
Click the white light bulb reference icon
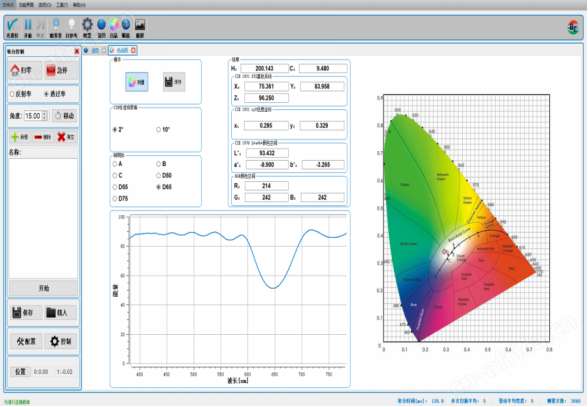[71, 27]
